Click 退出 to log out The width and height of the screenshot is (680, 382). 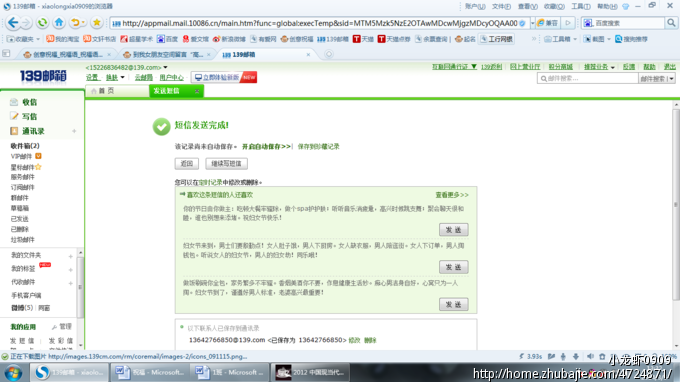coord(669,67)
